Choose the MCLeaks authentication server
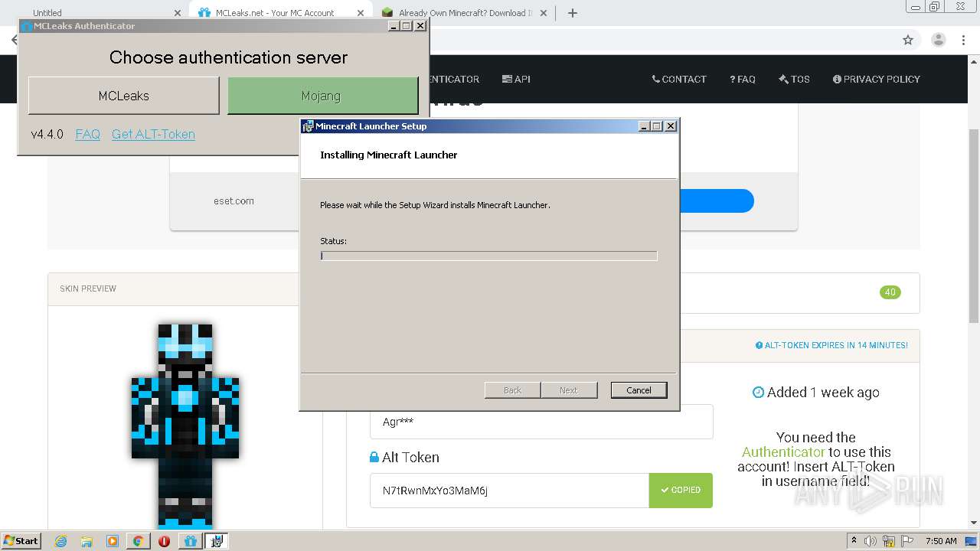 [124, 96]
